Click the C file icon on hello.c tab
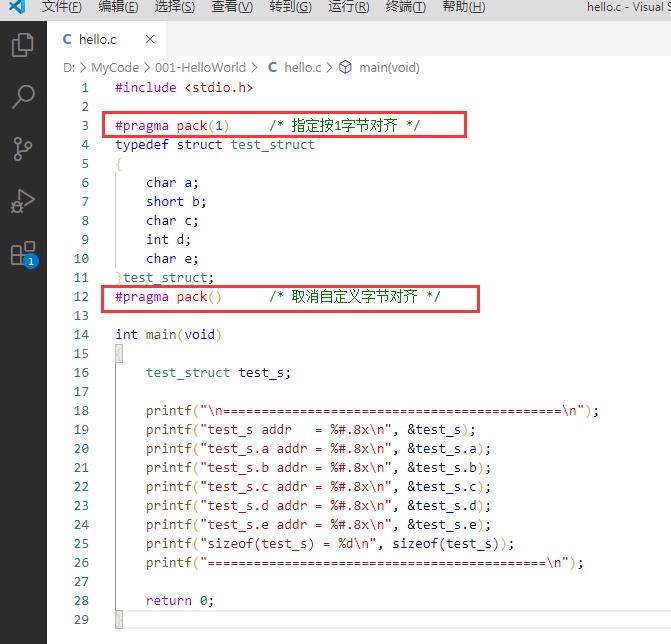 [67, 39]
